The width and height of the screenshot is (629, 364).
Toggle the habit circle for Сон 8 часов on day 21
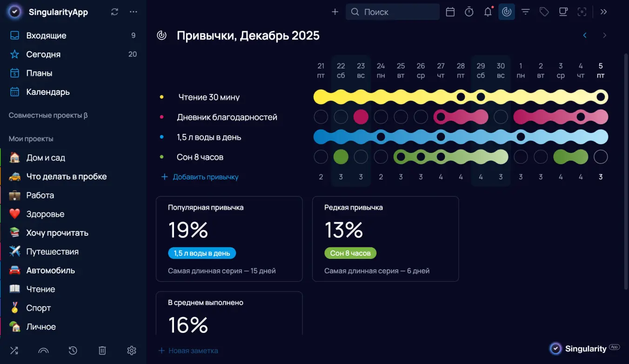coord(321,157)
